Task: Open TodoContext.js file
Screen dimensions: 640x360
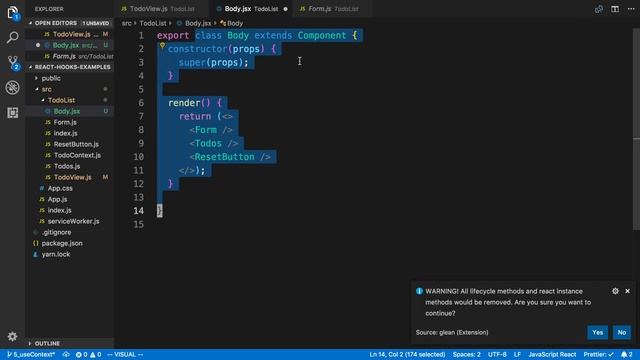Action: coord(77,155)
